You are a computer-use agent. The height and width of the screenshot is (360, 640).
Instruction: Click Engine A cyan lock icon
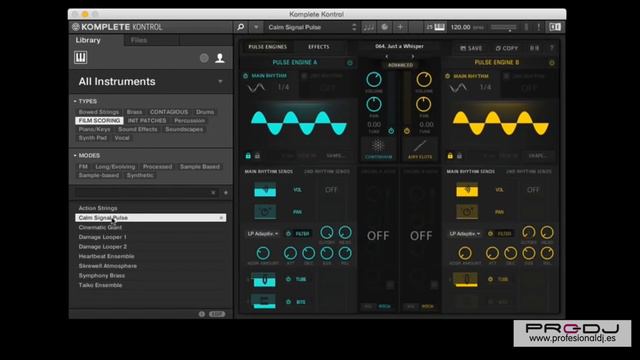pos(248,156)
